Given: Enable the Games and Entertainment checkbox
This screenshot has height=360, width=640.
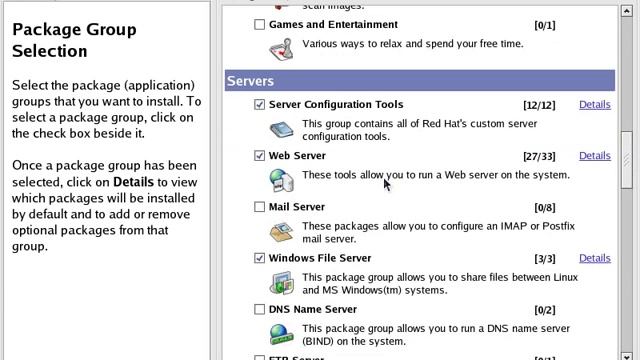Looking at the screenshot, I should tap(259, 24).
